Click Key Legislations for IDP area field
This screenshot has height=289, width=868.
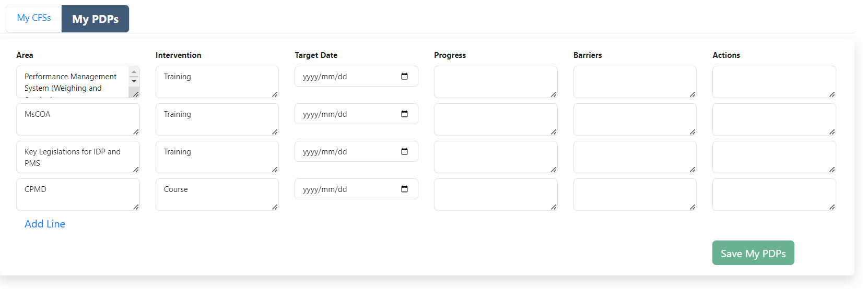78,157
